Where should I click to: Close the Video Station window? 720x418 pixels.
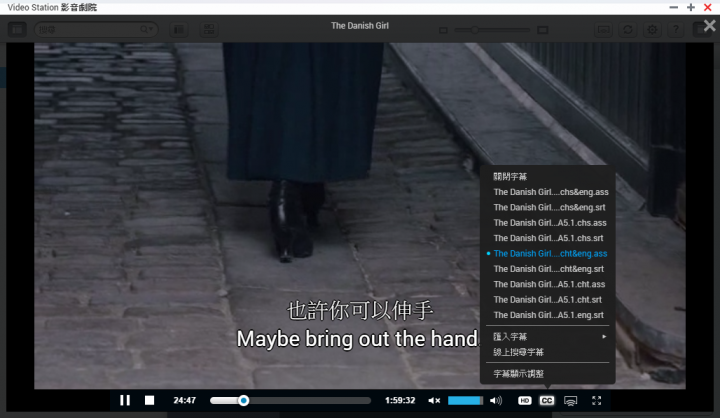[x=708, y=7]
